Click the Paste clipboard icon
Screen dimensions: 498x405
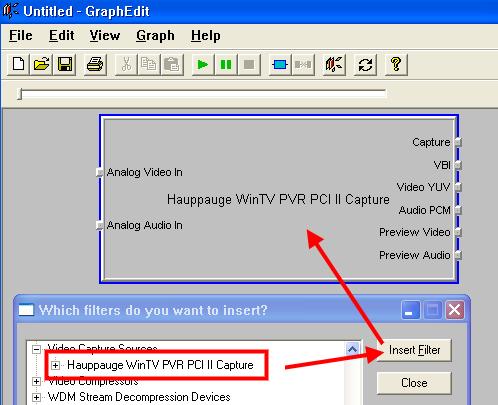click(x=172, y=64)
